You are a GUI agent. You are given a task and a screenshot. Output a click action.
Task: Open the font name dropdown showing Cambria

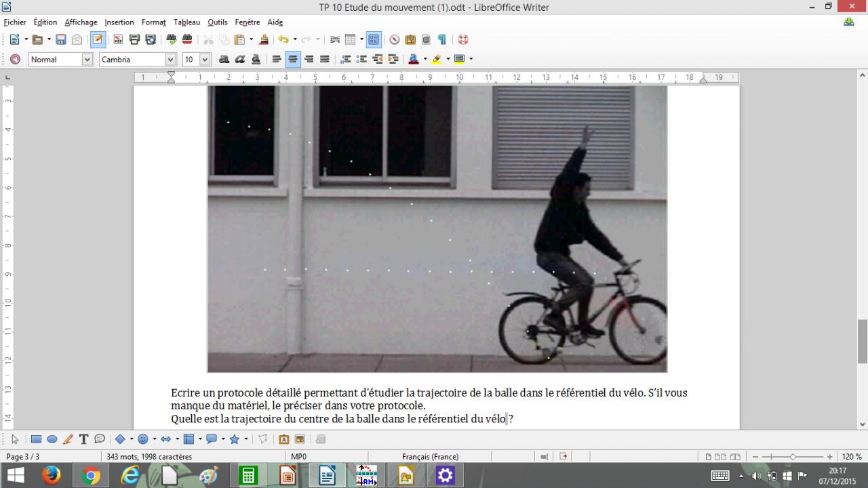171,60
